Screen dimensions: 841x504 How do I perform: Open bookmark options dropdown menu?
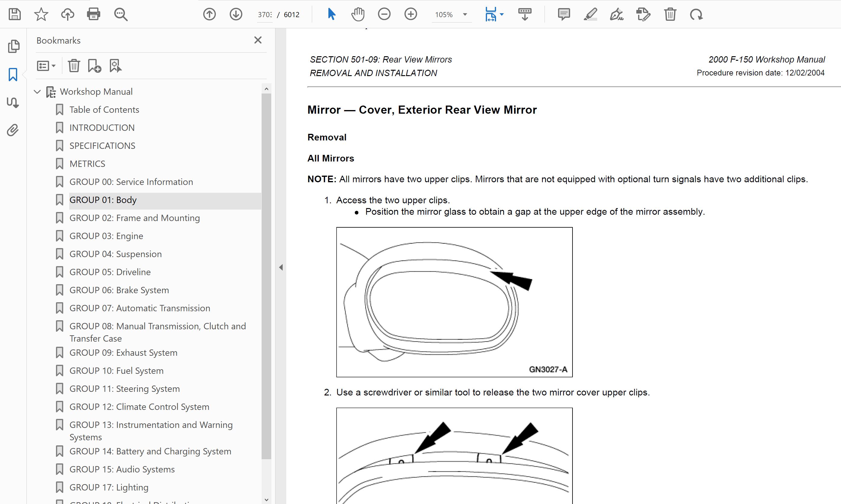46,66
